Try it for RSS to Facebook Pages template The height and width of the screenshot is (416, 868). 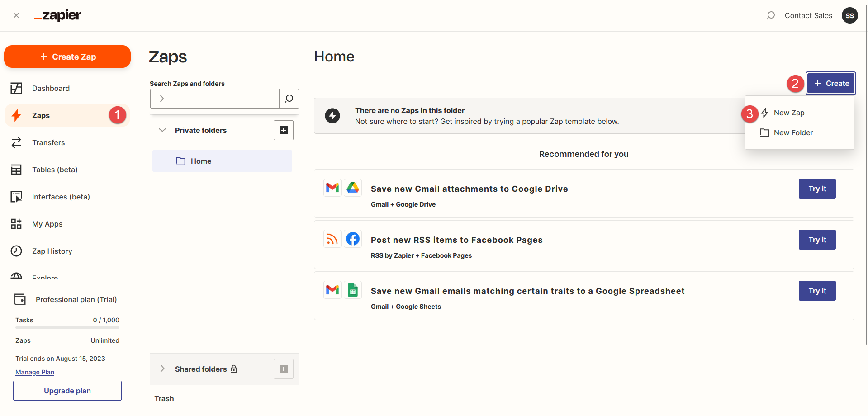pos(817,240)
